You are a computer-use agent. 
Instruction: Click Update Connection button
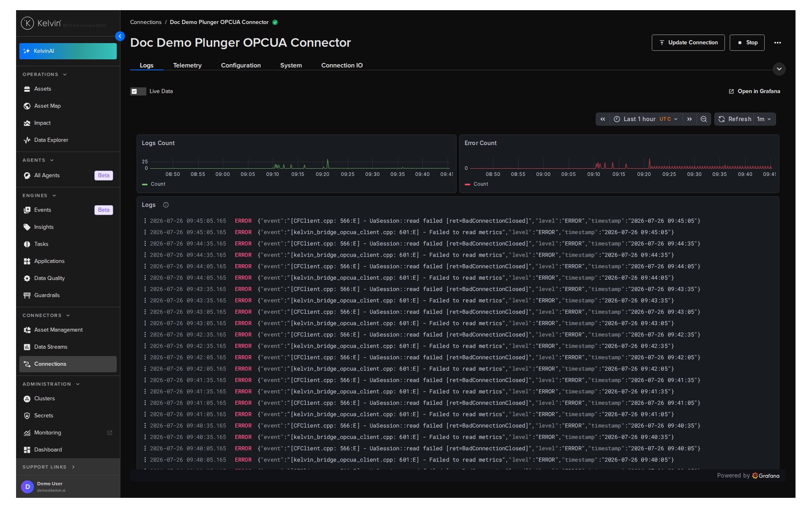tap(688, 43)
